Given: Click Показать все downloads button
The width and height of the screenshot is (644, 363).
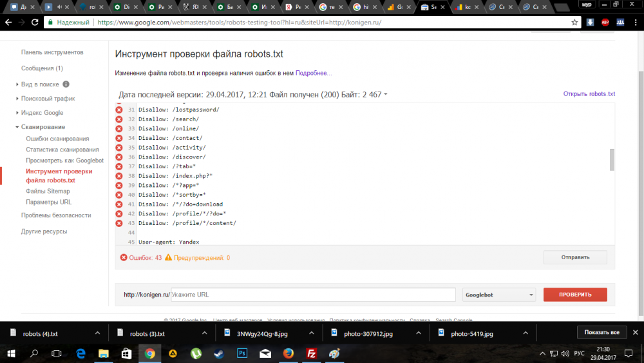Looking at the screenshot, I should pyautogui.click(x=601, y=332).
